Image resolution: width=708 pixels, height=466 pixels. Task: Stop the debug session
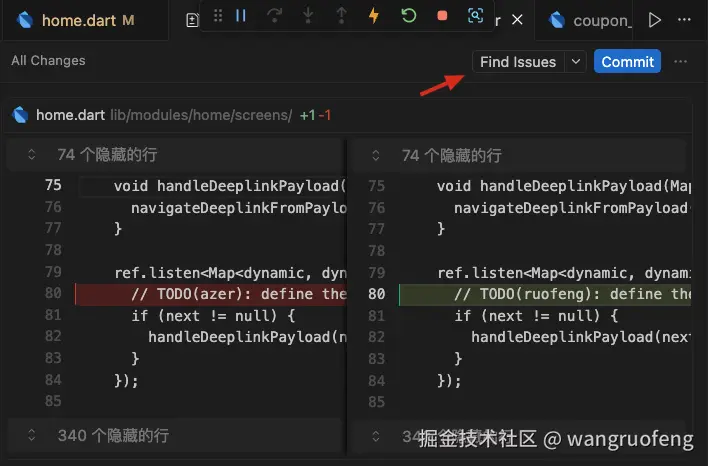[x=442, y=16]
